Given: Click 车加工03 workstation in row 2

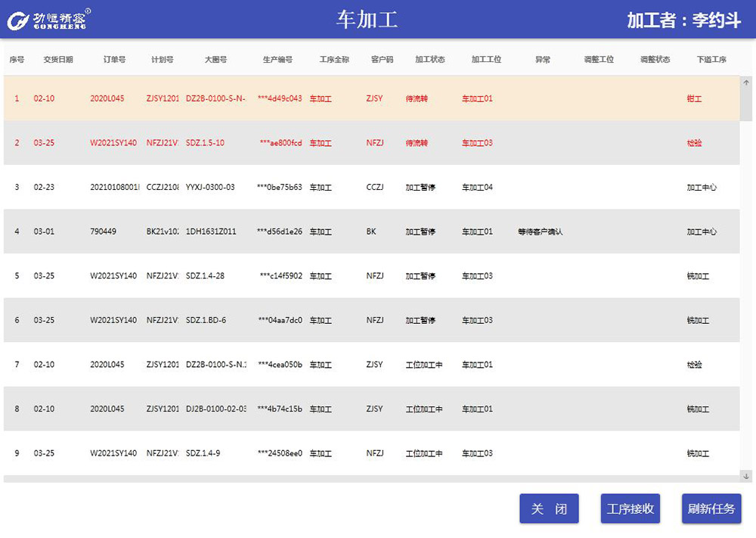Looking at the screenshot, I should tap(477, 143).
